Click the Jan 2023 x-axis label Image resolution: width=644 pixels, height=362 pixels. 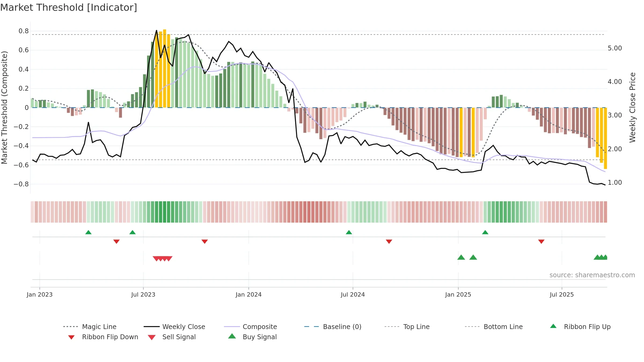pyautogui.click(x=40, y=294)
